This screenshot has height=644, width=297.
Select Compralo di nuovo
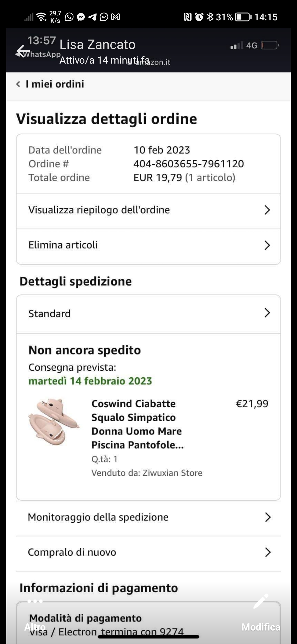pyautogui.click(x=148, y=552)
